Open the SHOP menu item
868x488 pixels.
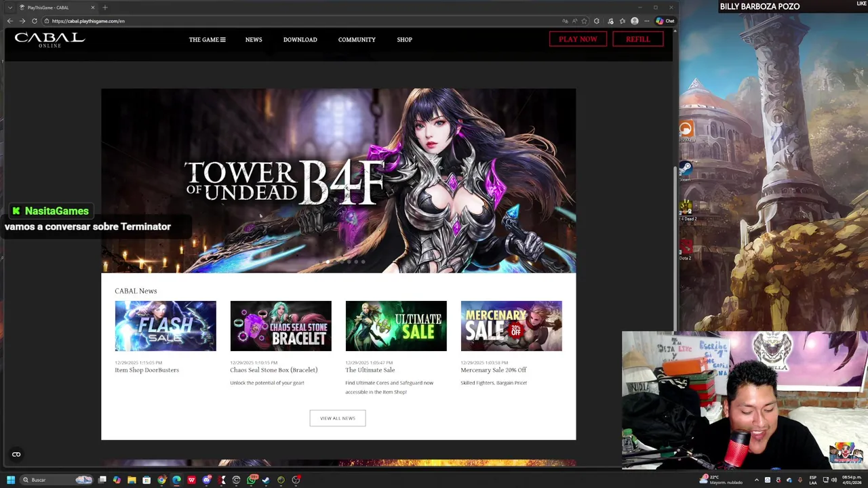(x=404, y=39)
